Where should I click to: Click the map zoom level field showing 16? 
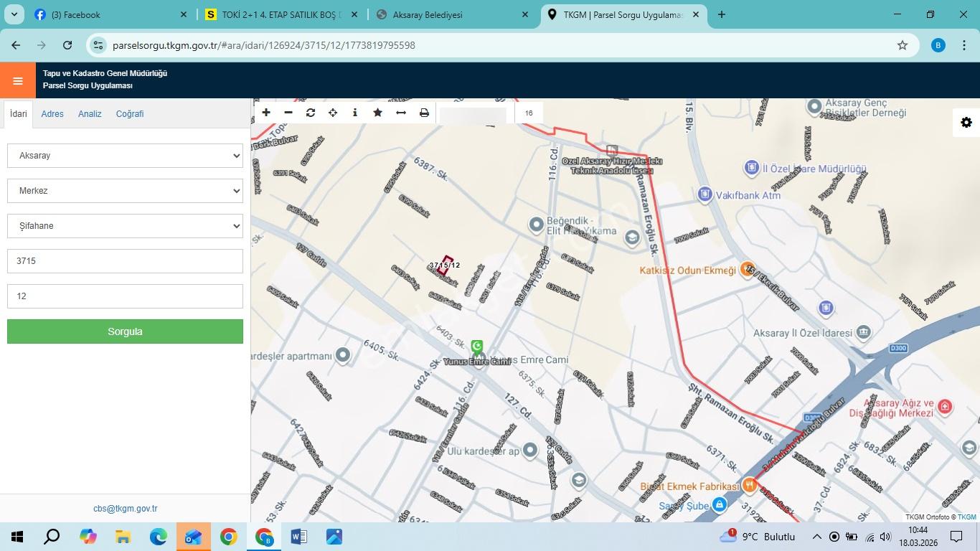[x=529, y=113]
